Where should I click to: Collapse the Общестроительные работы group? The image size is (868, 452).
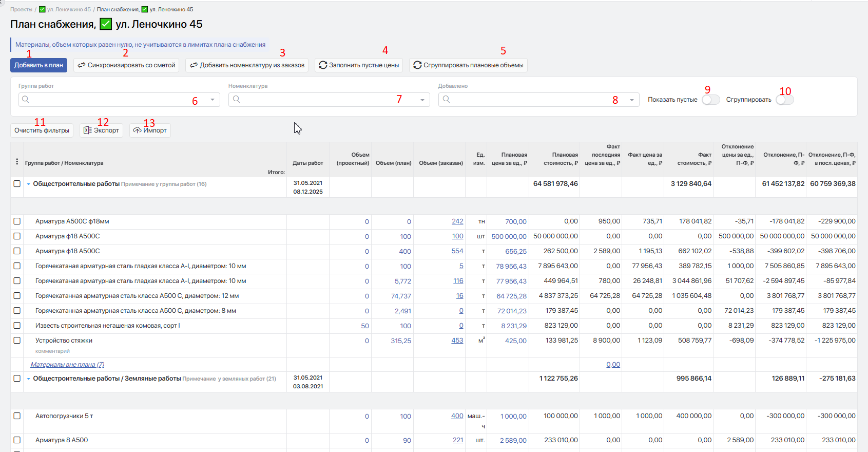29,184
